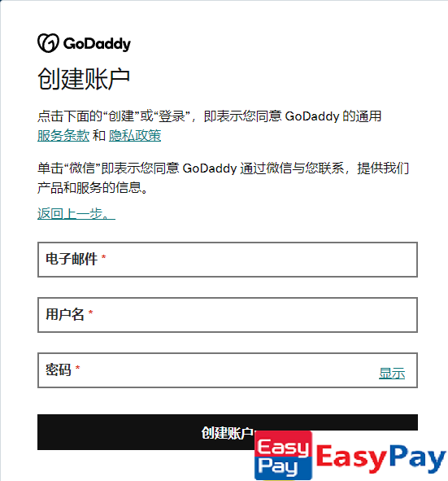Click the paragraph about agreeing to GoDaddy terms
This screenshot has width=448, height=481.
click(x=209, y=126)
